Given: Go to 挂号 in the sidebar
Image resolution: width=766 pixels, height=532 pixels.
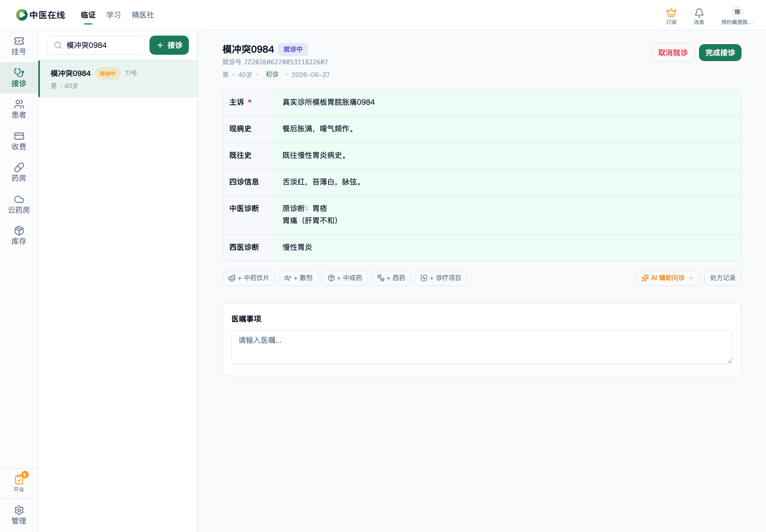Looking at the screenshot, I should pos(19,46).
